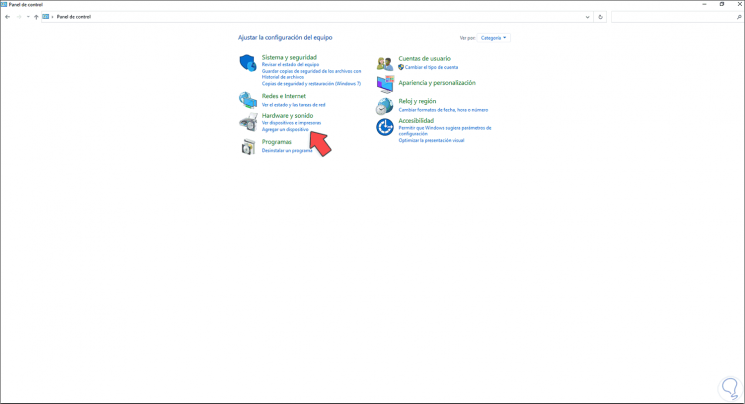Open Guardar copias de seguridad con Historial de archivos
745x404 pixels.
(x=311, y=74)
